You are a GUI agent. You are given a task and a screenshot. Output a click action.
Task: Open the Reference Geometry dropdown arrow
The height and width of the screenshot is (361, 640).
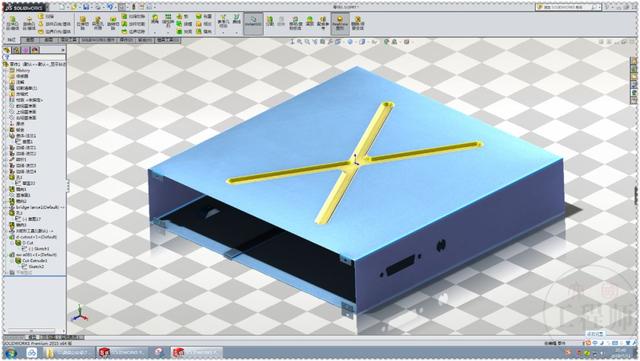click(x=223, y=32)
